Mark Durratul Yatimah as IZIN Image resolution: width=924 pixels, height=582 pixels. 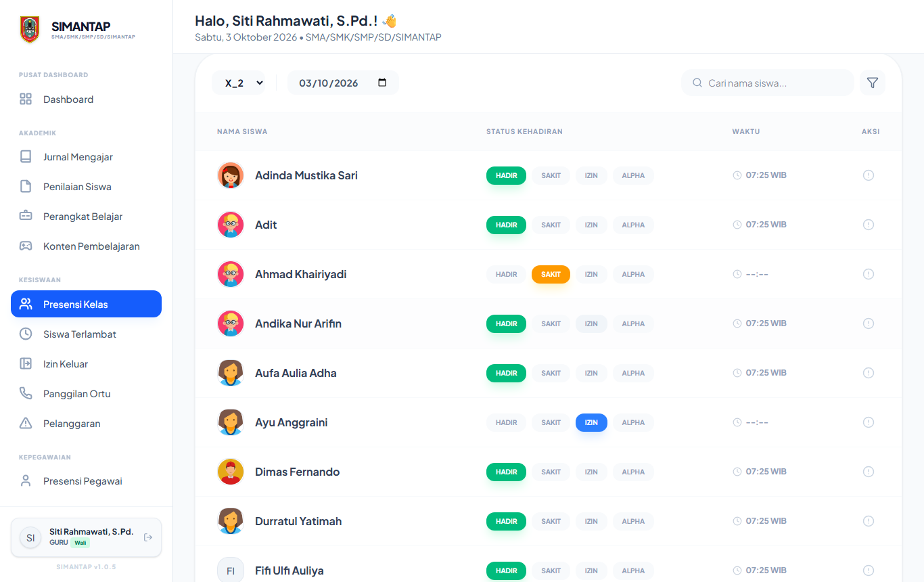[591, 521]
